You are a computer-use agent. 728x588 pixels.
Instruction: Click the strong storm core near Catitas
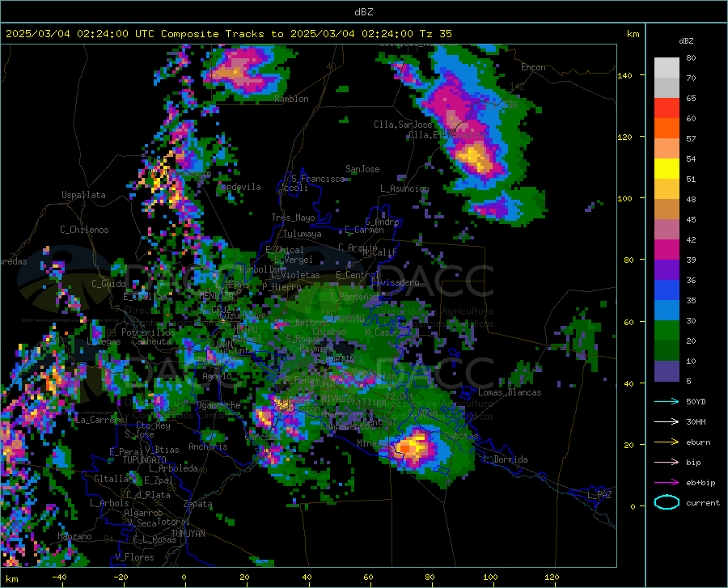tap(413, 448)
